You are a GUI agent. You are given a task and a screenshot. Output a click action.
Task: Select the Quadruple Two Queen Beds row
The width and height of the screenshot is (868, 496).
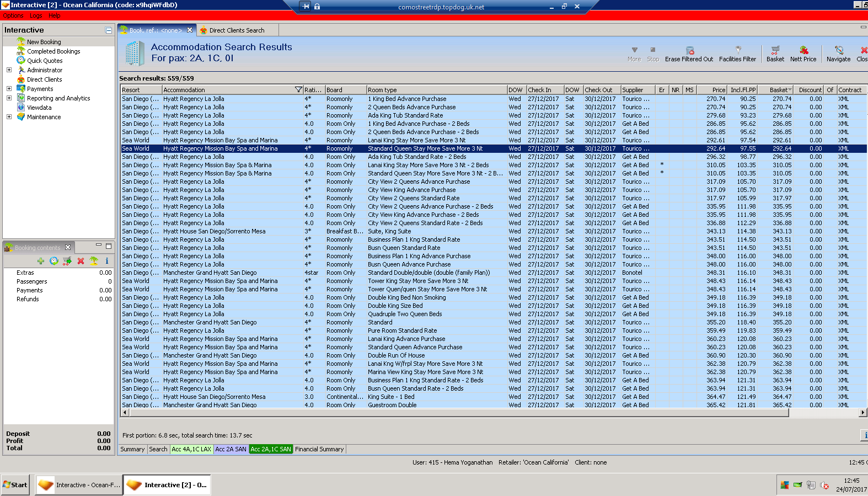click(x=494, y=314)
